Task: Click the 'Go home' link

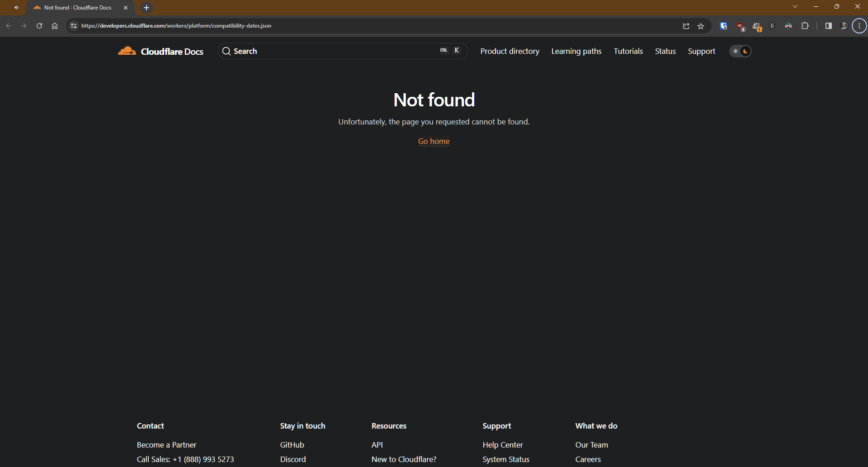Action: tap(434, 141)
